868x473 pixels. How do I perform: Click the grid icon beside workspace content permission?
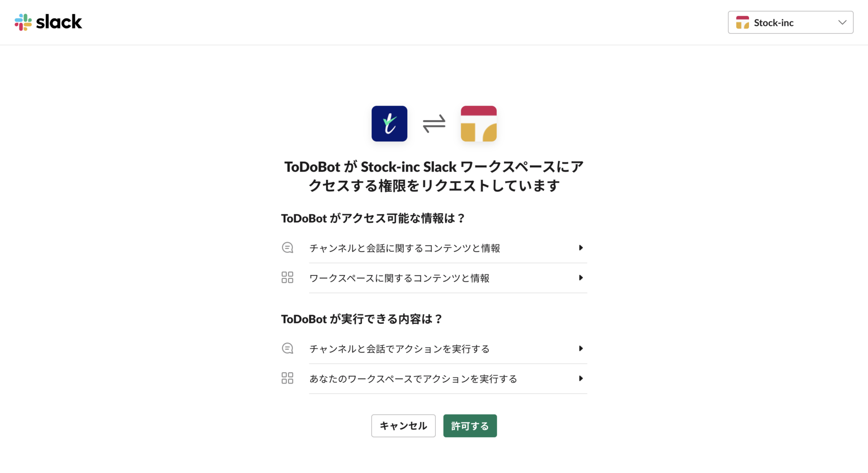tap(287, 277)
